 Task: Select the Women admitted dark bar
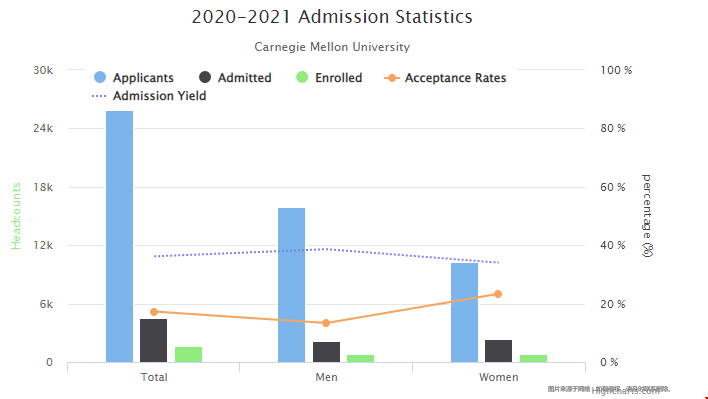coord(498,351)
